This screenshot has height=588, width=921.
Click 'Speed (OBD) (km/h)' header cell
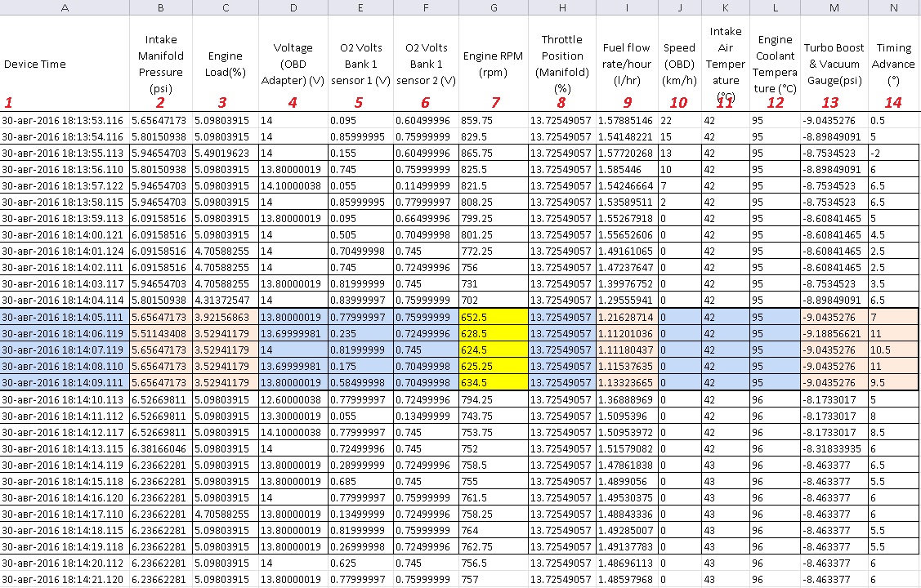(680, 64)
